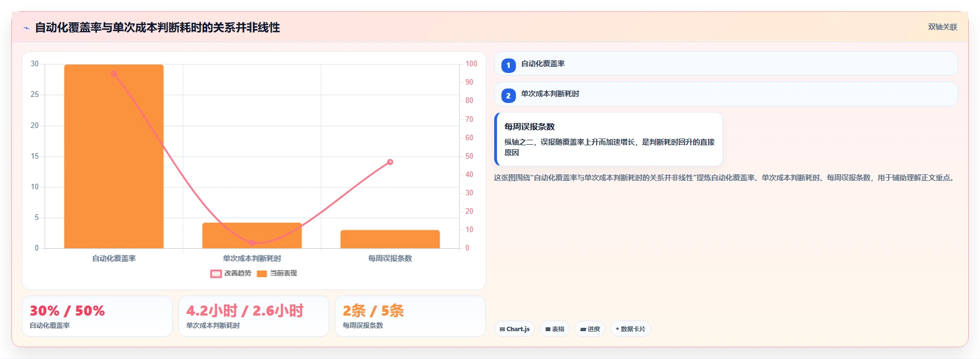Click the pink 改善趋势 legend swatch
The image size is (980, 359).
[216, 273]
